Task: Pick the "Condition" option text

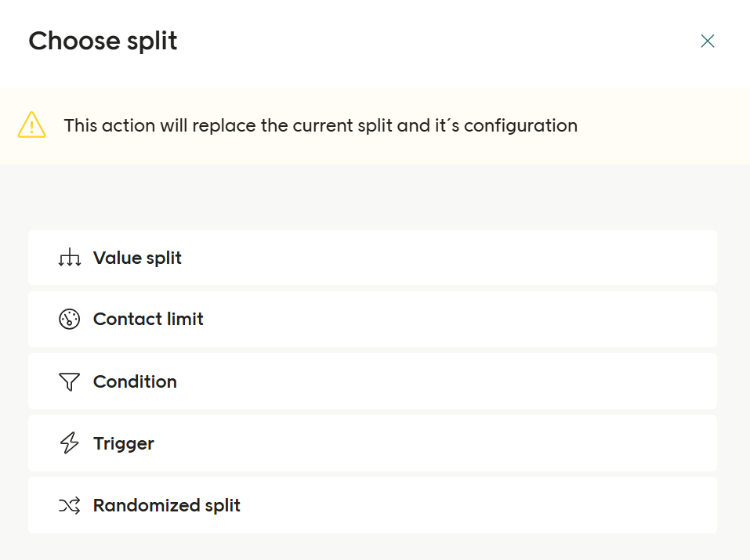Action: coord(135,381)
